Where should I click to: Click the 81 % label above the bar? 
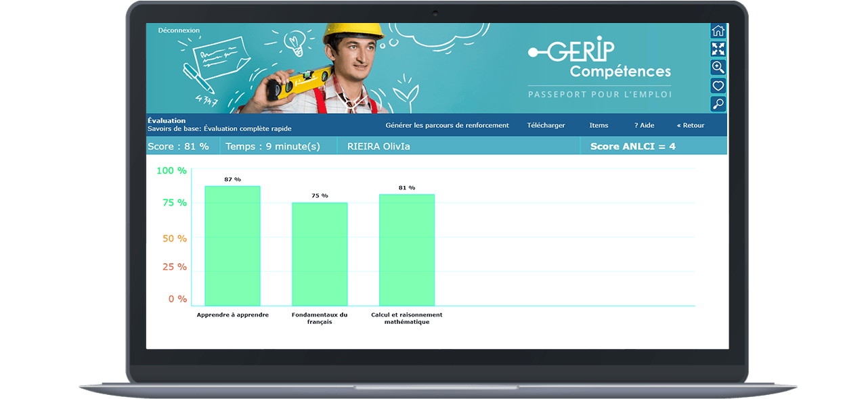point(407,188)
